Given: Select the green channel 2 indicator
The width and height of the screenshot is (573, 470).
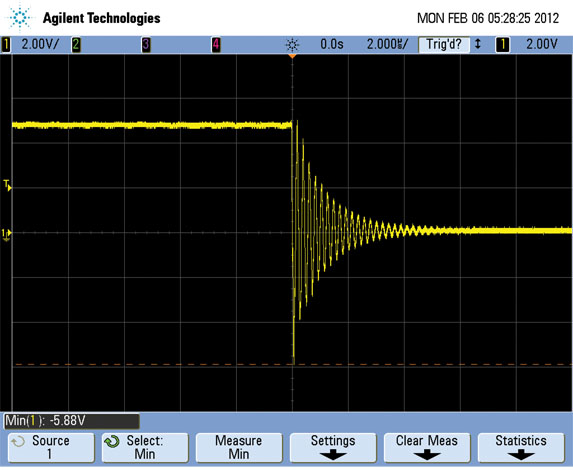Looking at the screenshot, I should (x=76, y=45).
